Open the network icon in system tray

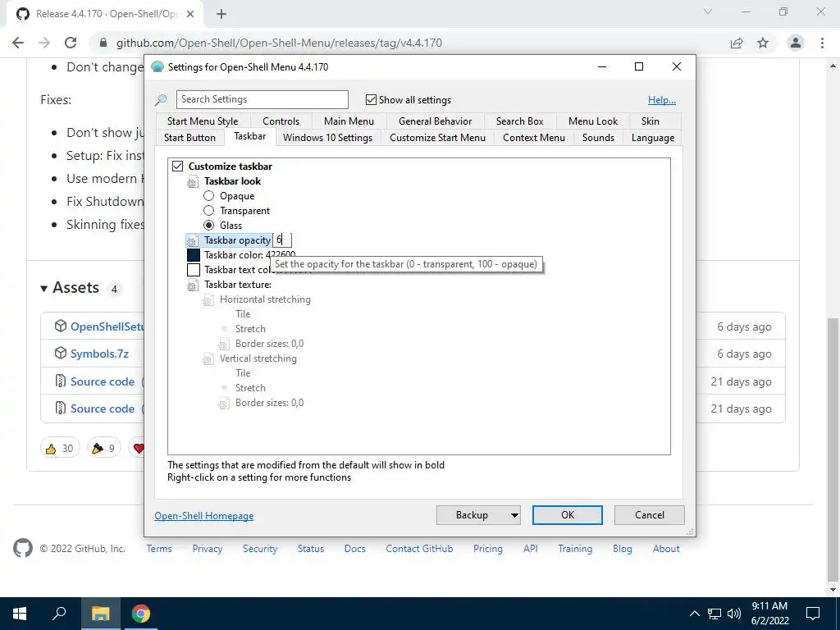point(714,614)
